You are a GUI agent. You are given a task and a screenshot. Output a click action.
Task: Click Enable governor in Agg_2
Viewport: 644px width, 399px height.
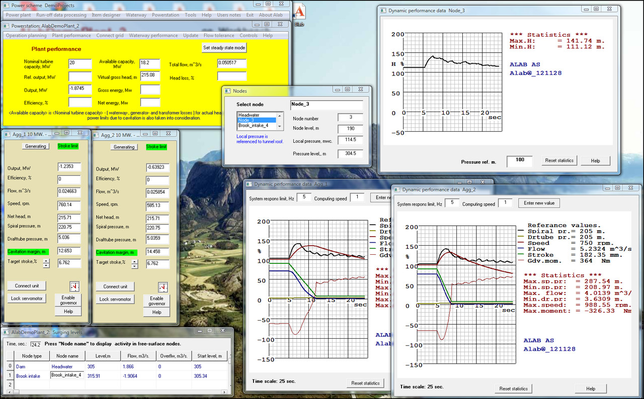coord(156,301)
